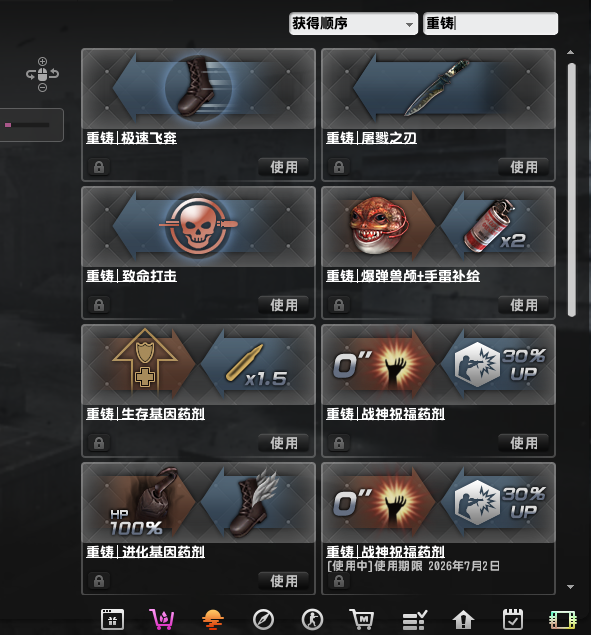The width and height of the screenshot is (591, 635).
Task: Toggle lock on 重铸|生存基因药剂 item
Action: click(99, 443)
